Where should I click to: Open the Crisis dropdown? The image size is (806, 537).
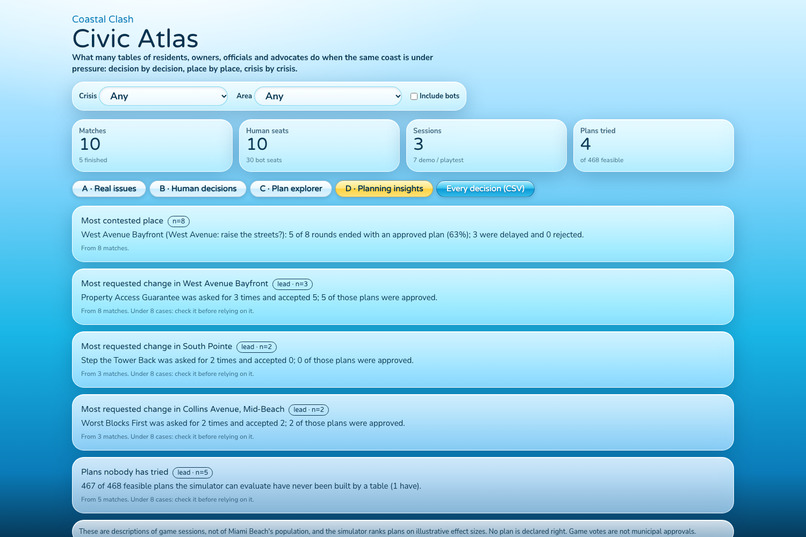pos(163,96)
